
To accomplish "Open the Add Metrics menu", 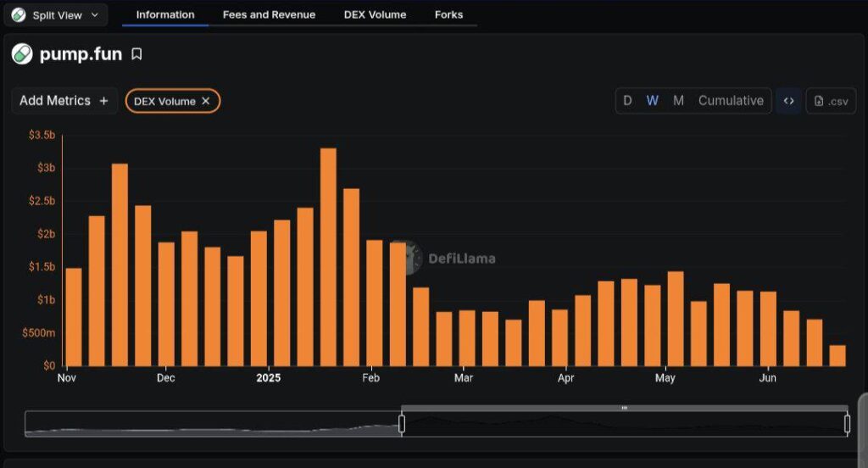I will pos(64,101).
